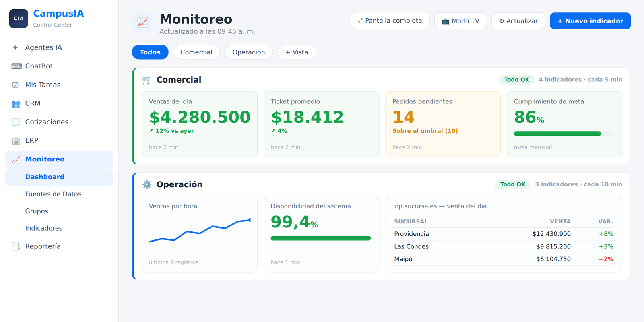Open the Ventas del día card
This screenshot has height=322, width=644.
click(200, 124)
